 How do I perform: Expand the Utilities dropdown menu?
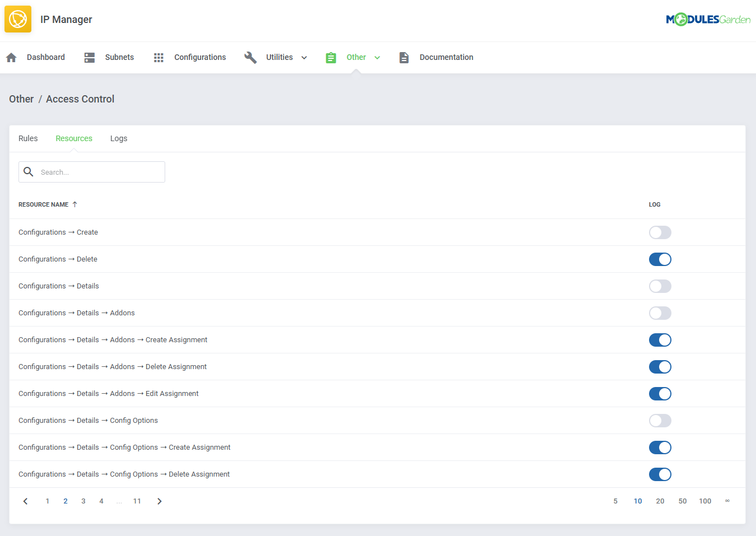(x=304, y=57)
